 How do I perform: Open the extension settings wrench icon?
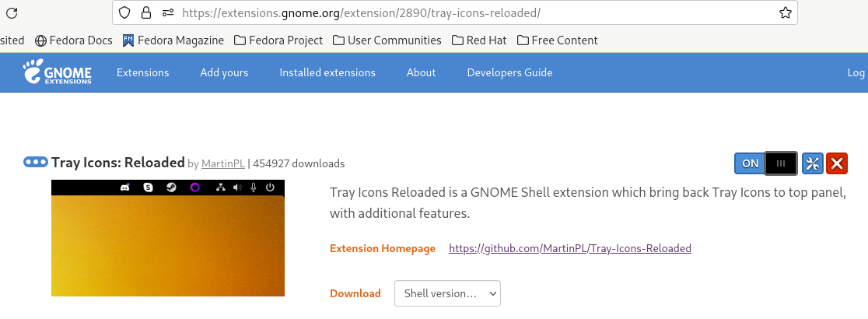point(813,163)
